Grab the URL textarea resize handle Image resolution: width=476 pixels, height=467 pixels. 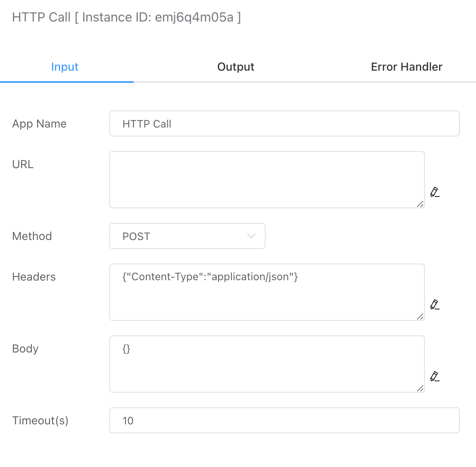pyautogui.click(x=420, y=204)
